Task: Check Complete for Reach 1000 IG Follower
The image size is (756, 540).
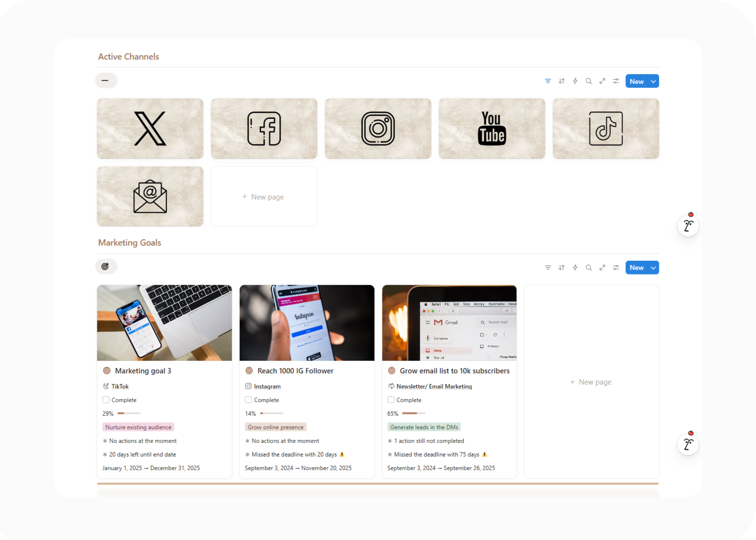Action: tap(248, 400)
